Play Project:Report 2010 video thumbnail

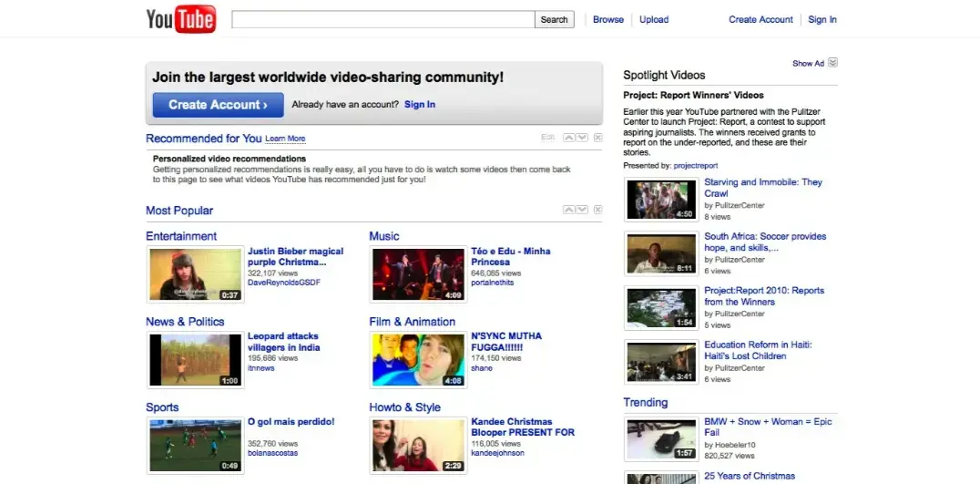(661, 308)
